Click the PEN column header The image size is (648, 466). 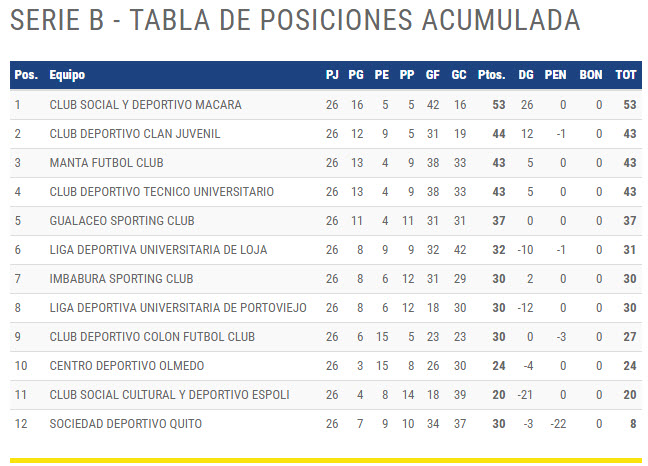coord(555,75)
